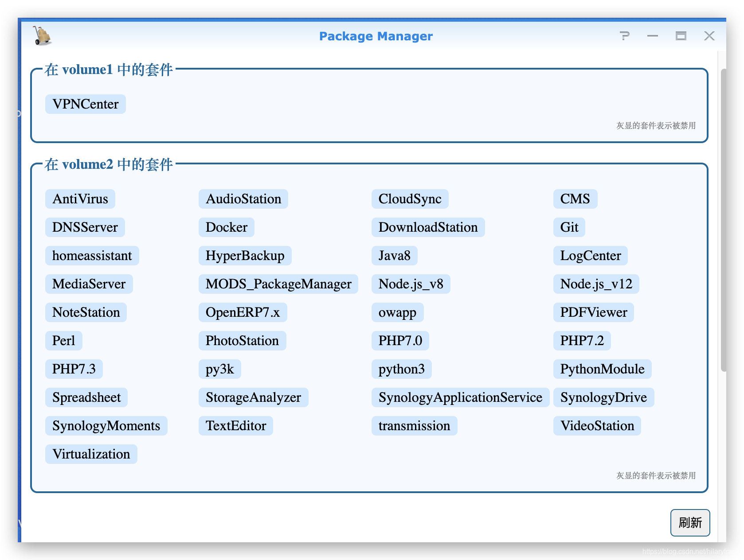Select the TextEditor package
Screen dimensions: 744x560
[236, 426]
